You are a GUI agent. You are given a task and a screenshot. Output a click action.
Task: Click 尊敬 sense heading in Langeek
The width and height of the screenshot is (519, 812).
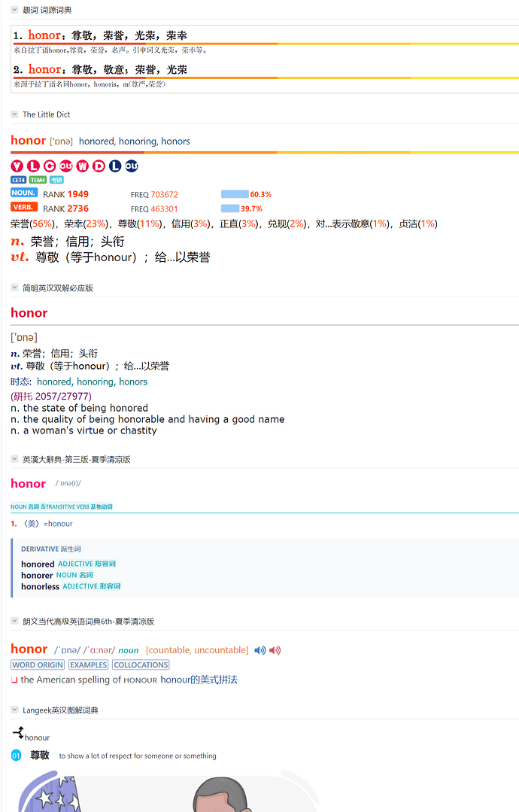[x=40, y=755]
